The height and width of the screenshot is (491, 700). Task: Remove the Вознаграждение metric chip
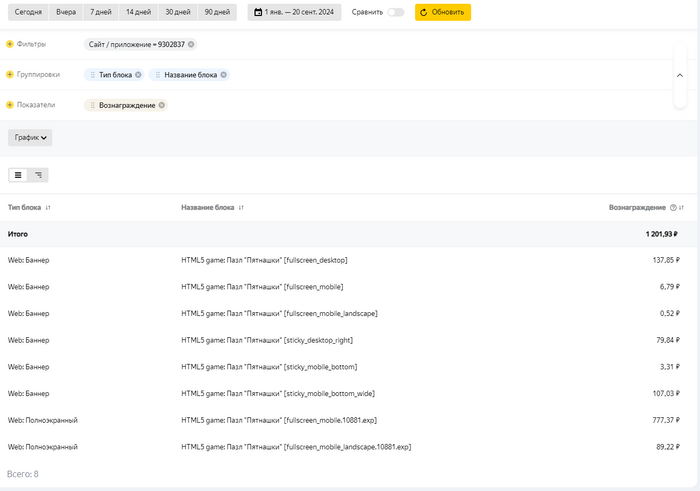pos(161,105)
